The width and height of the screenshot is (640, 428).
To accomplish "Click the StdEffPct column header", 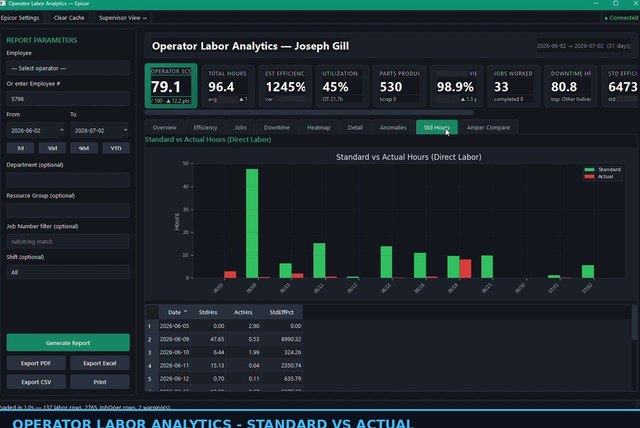I will click(282, 312).
